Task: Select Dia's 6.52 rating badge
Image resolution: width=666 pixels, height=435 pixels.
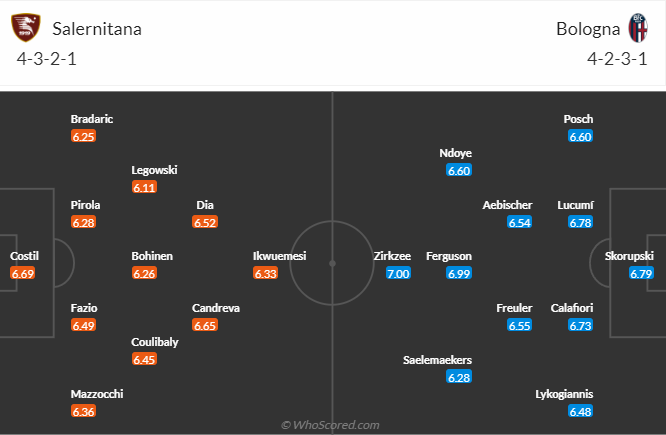Action: coord(205,222)
